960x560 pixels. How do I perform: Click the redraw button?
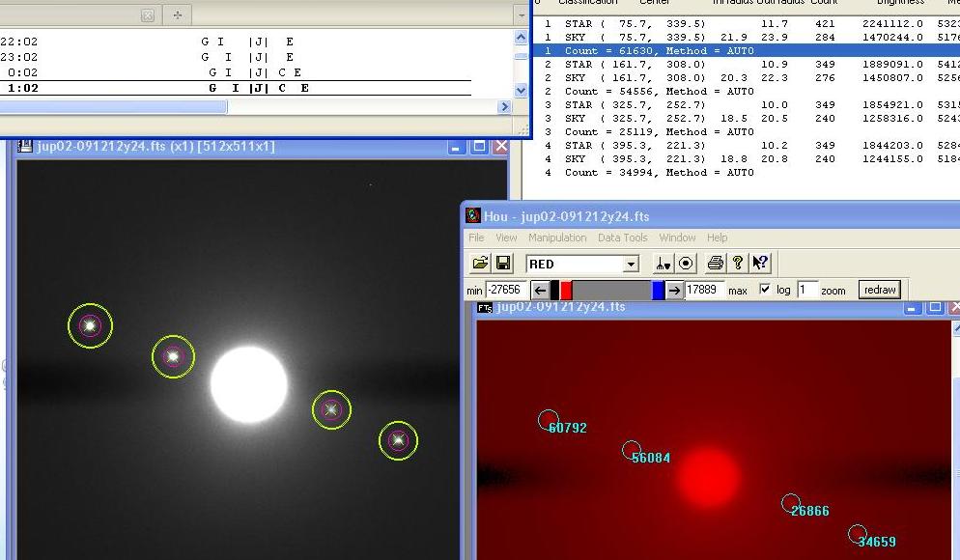(880, 290)
